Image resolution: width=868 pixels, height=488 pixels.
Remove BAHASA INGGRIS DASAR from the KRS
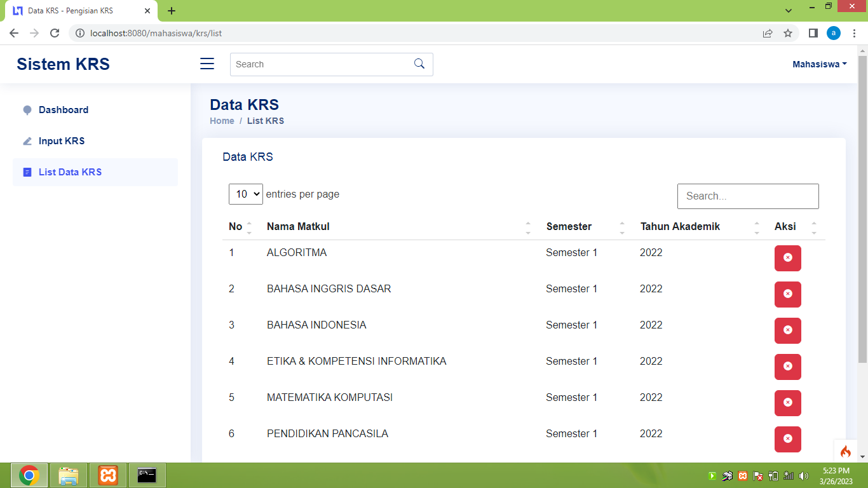[787, 294]
